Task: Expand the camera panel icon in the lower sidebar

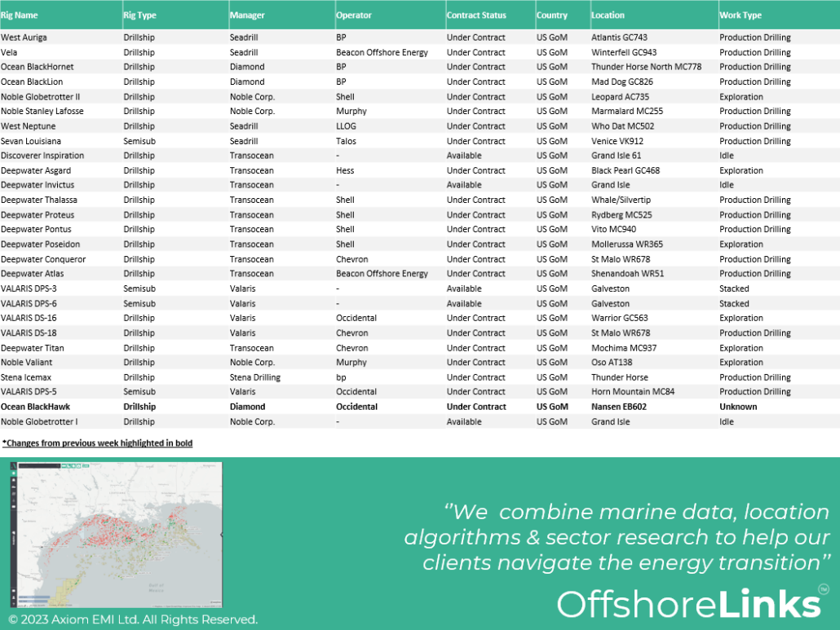Action: click(x=13, y=590)
